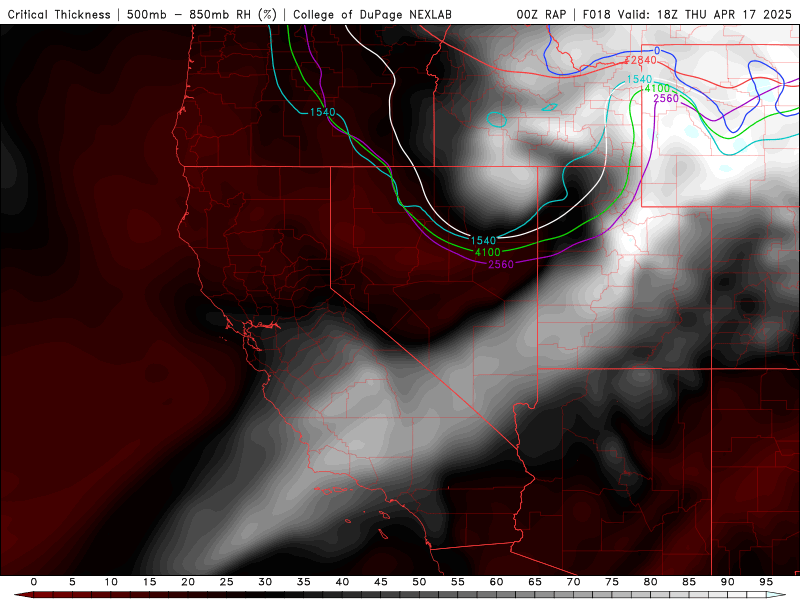The image size is (800, 600).
Task: Select the "25" tick on the color scale
Action: pyautogui.click(x=227, y=582)
